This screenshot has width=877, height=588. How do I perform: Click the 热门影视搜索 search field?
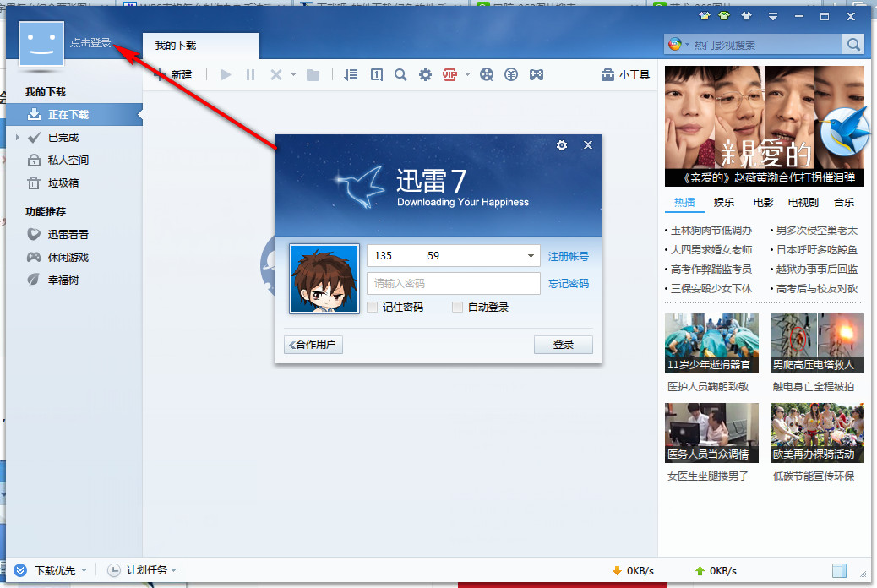[766, 45]
